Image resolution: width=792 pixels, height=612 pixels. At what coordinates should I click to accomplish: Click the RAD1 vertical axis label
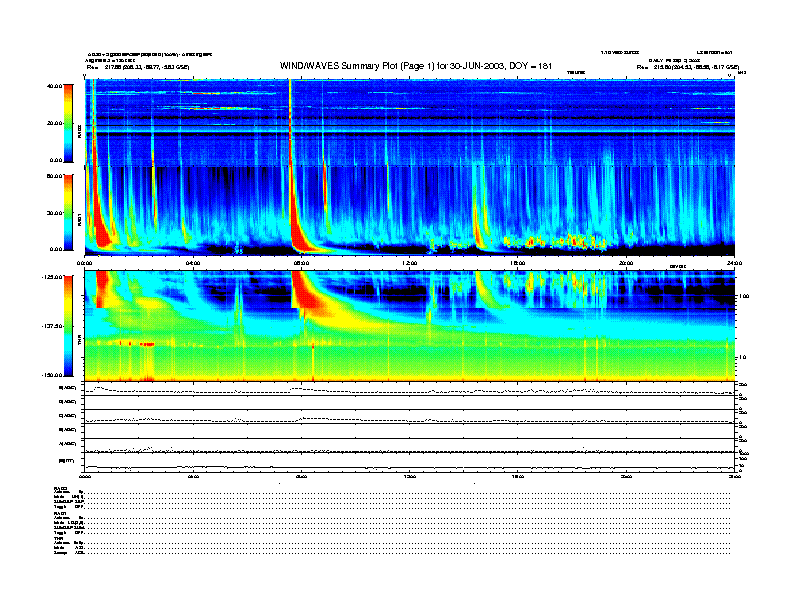pos(79,220)
